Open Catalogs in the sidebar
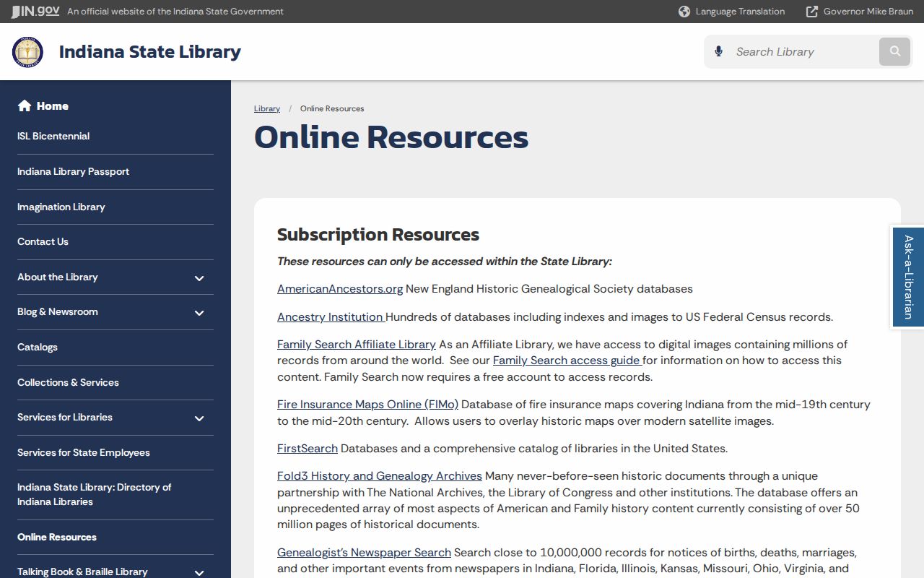924x578 pixels. pos(38,347)
